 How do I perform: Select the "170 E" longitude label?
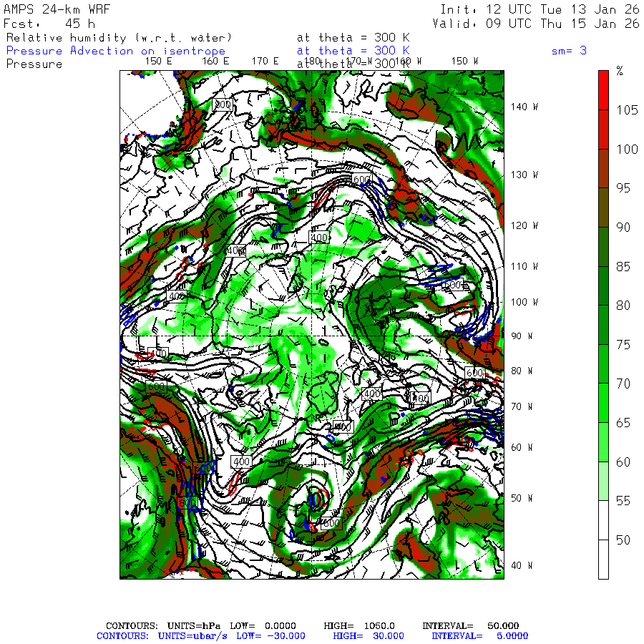[x=265, y=62]
